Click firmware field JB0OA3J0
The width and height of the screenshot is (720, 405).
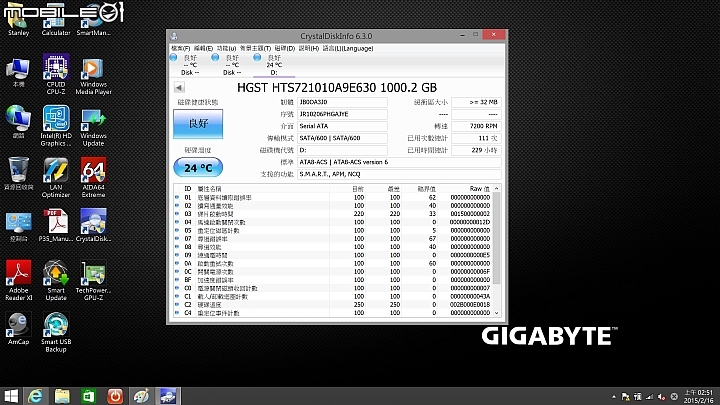[x=342, y=102]
